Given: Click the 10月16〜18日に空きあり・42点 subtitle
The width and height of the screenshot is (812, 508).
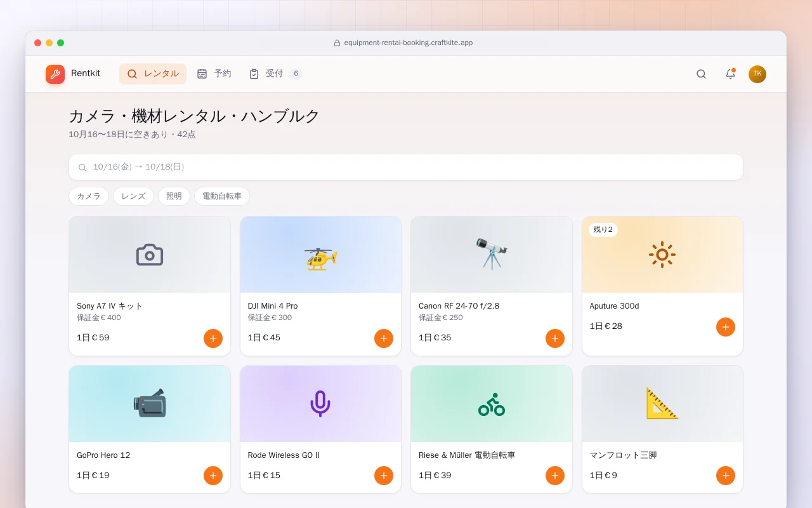Looking at the screenshot, I should point(133,135).
